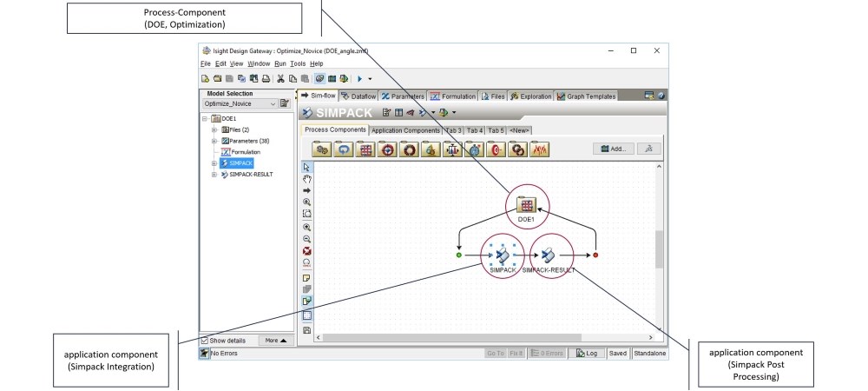Select the Loop component icon in palette
The height and width of the screenshot is (391, 868).
click(343, 149)
